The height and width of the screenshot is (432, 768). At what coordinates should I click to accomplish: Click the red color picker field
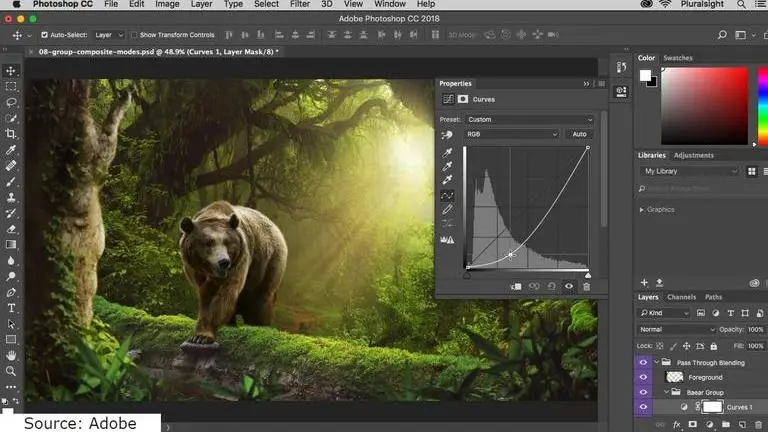coord(704,105)
